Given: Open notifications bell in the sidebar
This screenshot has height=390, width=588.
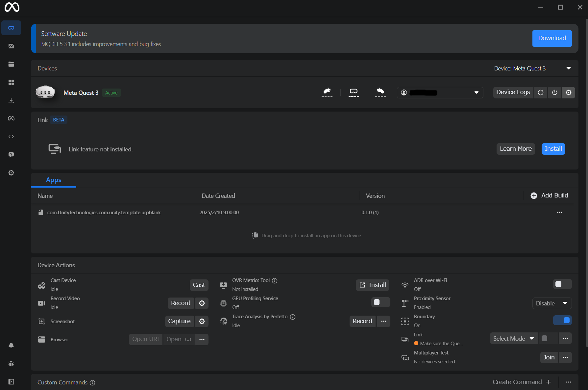Looking at the screenshot, I should pyautogui.click(x=11, y=345).
